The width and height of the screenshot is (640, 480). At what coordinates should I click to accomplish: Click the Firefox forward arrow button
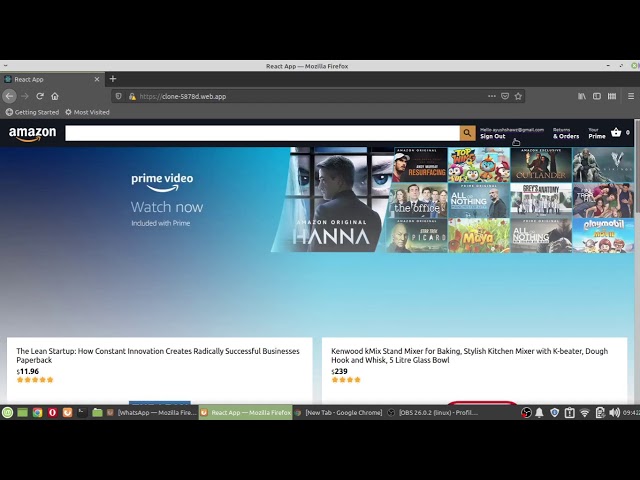click(25, 96)
